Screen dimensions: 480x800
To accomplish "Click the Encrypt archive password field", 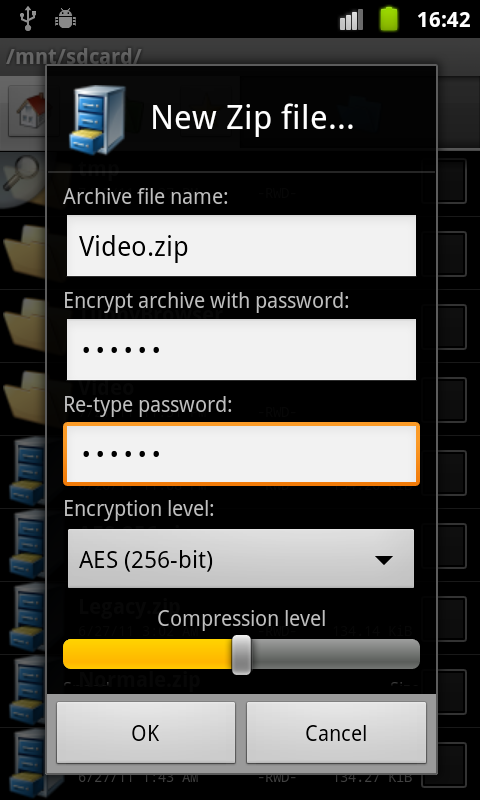I will pos(241,349).
